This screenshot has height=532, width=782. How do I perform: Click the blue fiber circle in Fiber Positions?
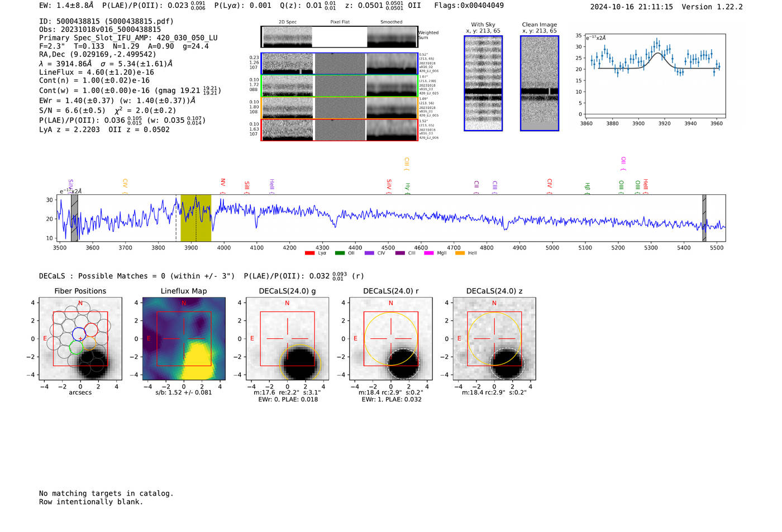[x=79, y=334]
